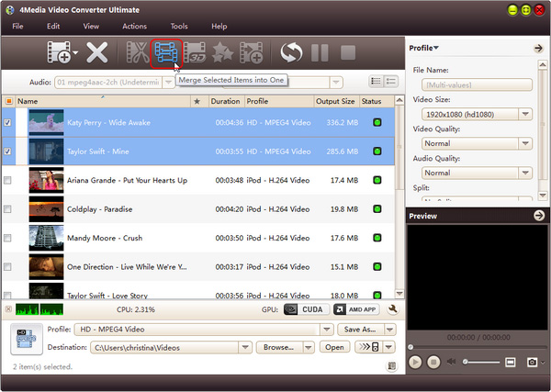This screenshot has height=392, width=551.
Task: Open GPU settings via the wrench icon
Action: pos(393,309)
